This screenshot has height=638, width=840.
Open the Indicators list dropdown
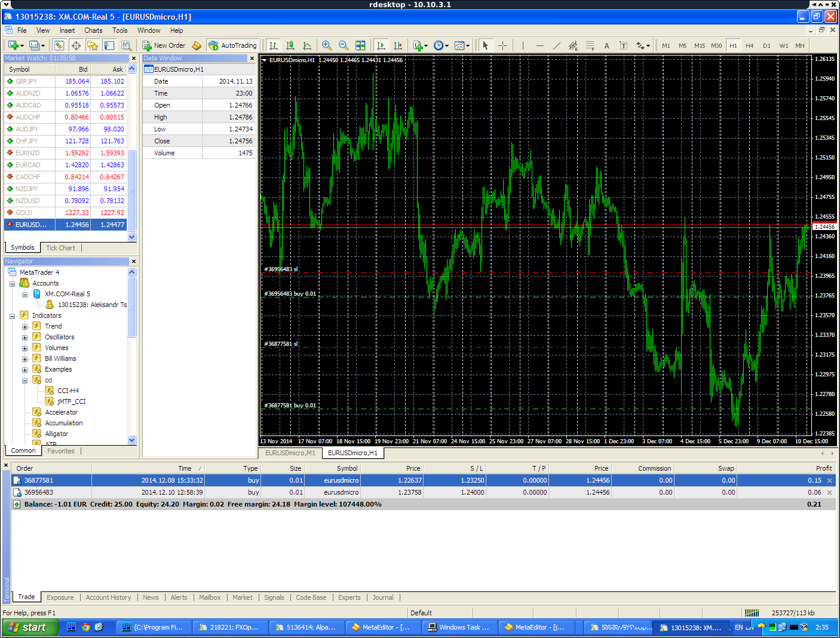426,46
